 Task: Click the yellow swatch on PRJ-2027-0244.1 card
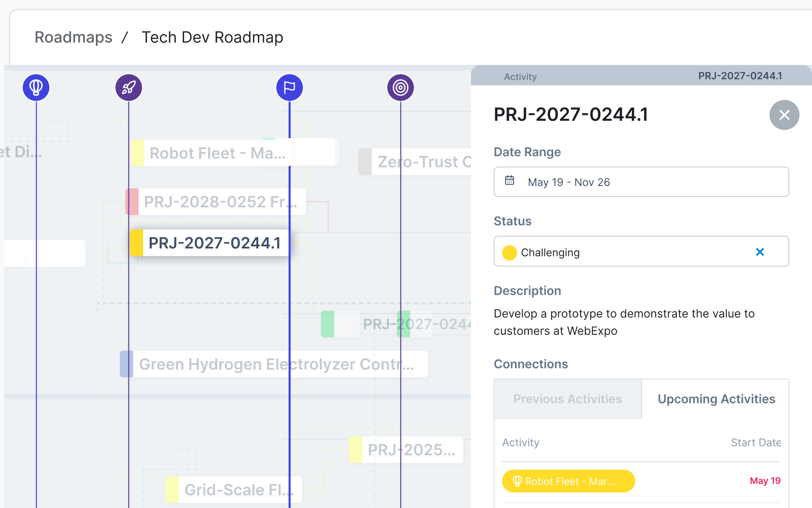(x=136, y=243)
